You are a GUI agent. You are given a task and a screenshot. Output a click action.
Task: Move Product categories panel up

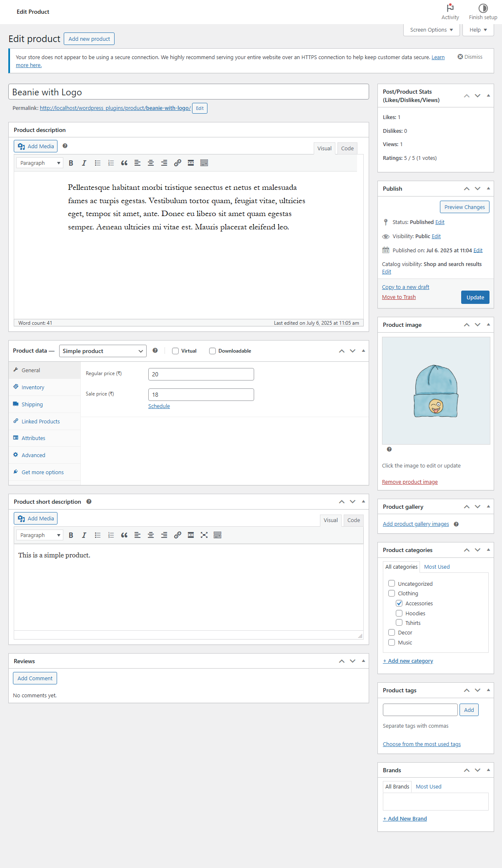pyautogui.click(x=467, y=550)
